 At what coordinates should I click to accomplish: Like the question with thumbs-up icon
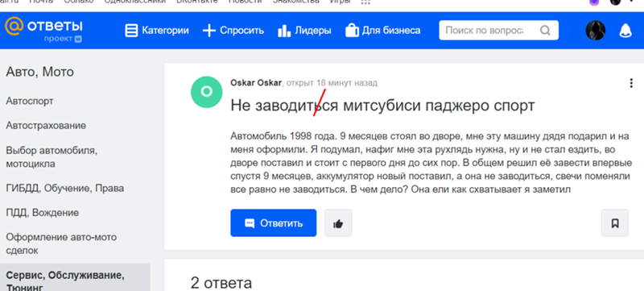(338, 223)
